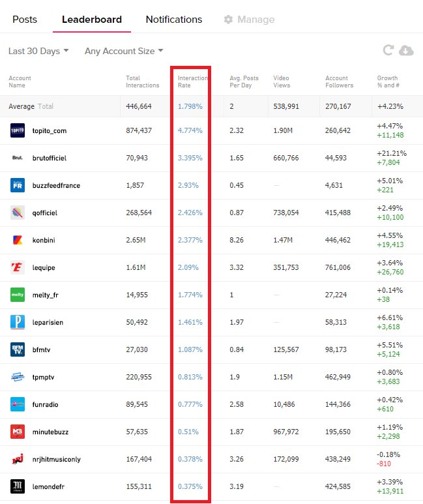The image size is (423, 504).
Task: Open the Any Account Size dropdown
Action: [124, 51]
